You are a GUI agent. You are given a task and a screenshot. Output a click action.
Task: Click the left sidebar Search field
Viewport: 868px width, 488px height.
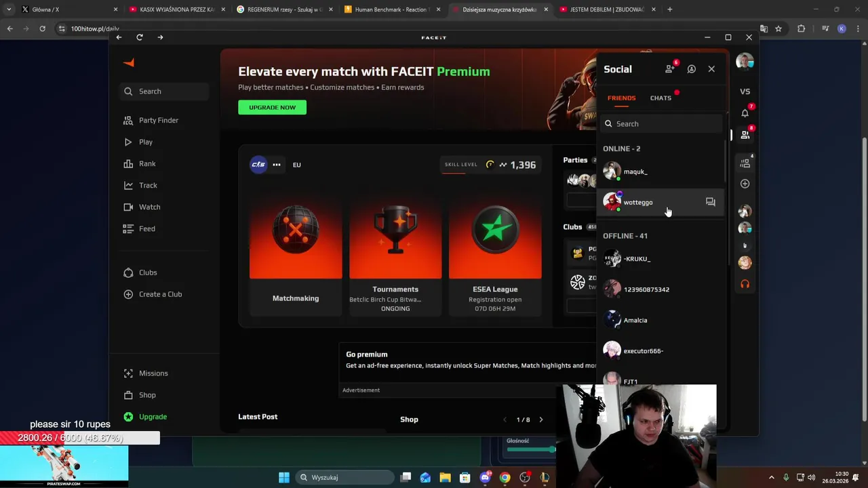[x=165, y=91]
